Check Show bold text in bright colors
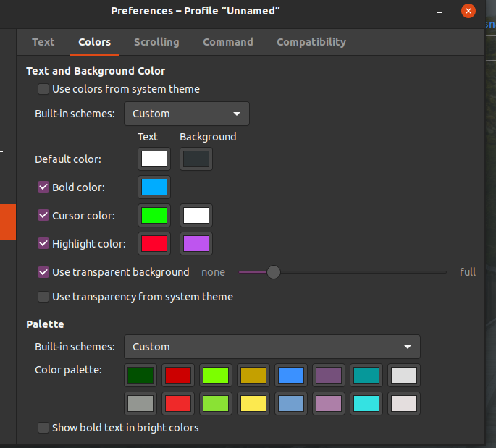The image size is (496, 448). click(43, 428)
